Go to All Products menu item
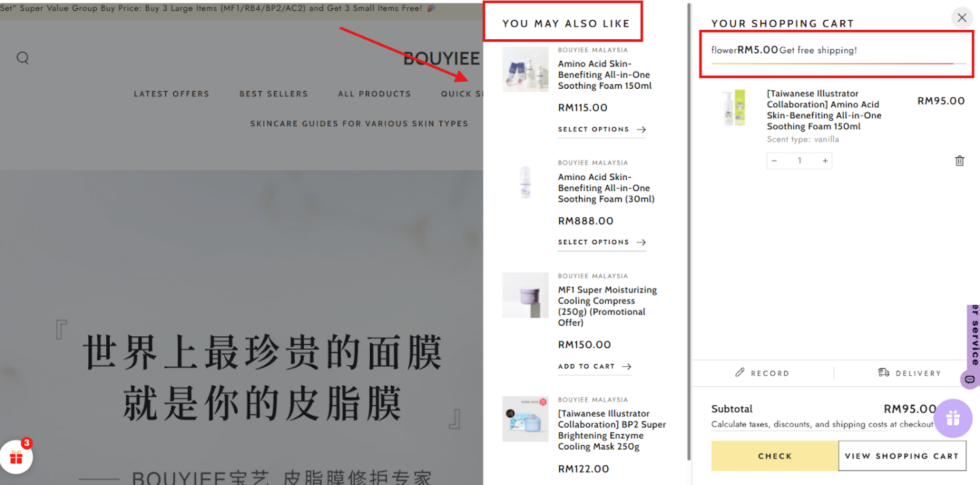Viewport: 980px width, 485px height. click(374, 94)
